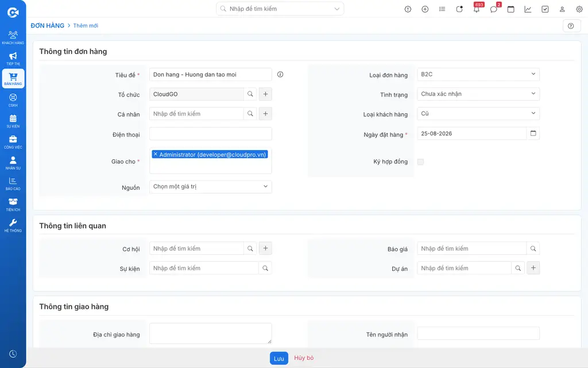Viewport: 588px width, 368px height.
Task: Add new Cơ hội with plus button
Action: point(265,248)
